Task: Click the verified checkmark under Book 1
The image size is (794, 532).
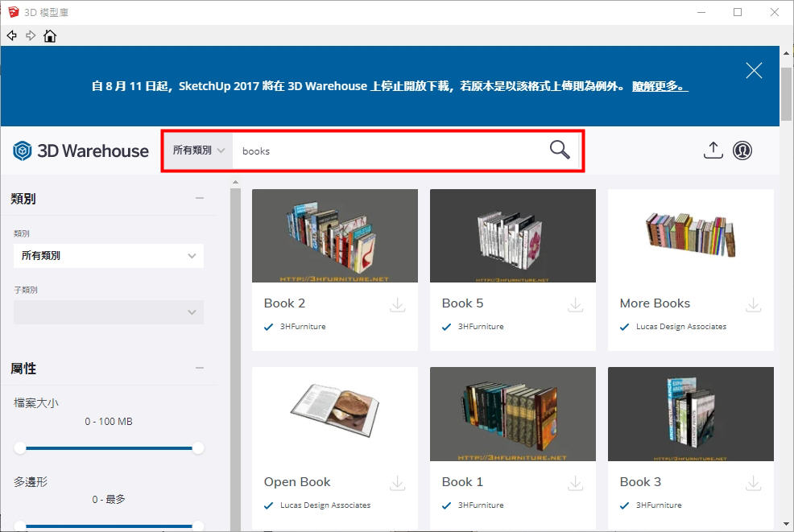Action: click(446, 505)
